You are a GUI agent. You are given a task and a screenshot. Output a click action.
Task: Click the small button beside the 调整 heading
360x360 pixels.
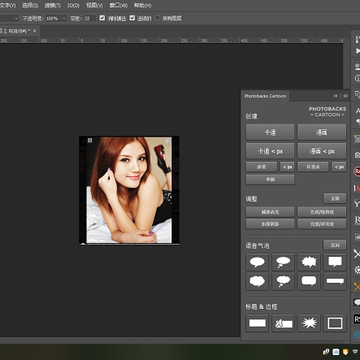click(x=335, y=198)
